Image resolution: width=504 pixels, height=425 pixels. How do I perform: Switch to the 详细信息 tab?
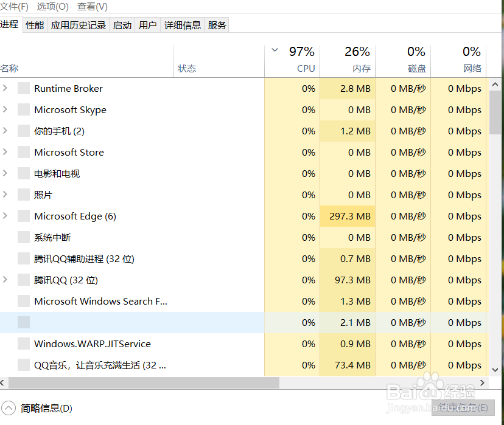pos(182,25)
